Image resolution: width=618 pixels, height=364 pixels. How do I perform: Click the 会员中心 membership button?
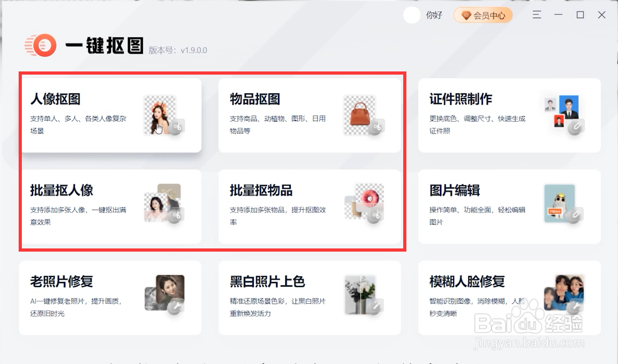[483, 15]
